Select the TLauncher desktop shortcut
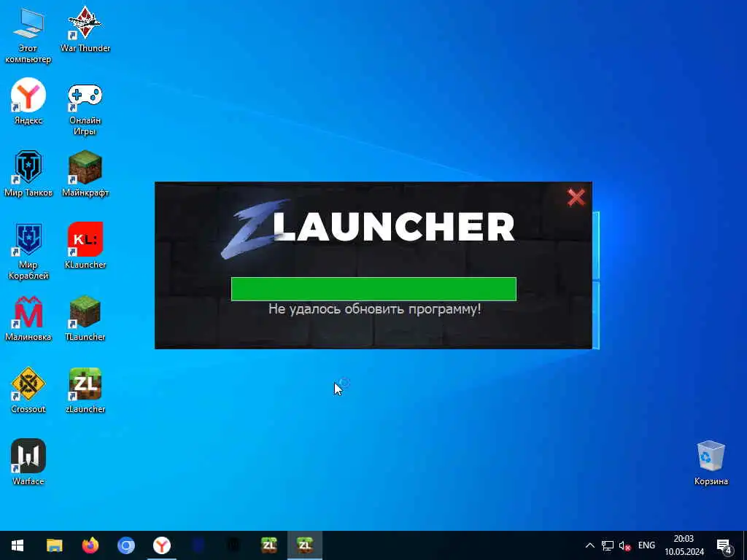 click(x=85, y=319)
